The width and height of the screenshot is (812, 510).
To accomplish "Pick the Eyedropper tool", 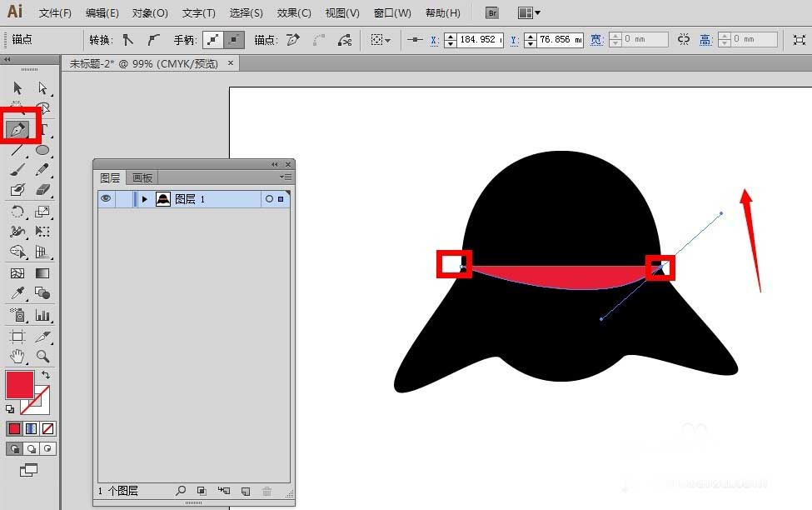I will tap(17, 293).
